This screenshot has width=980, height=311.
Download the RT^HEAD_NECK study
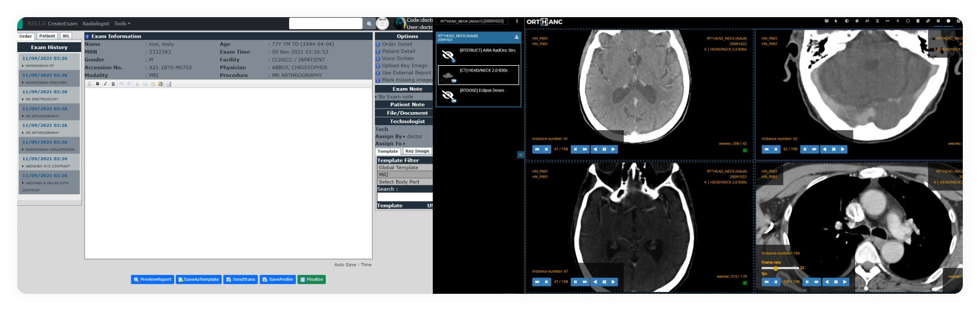(516, 37)
